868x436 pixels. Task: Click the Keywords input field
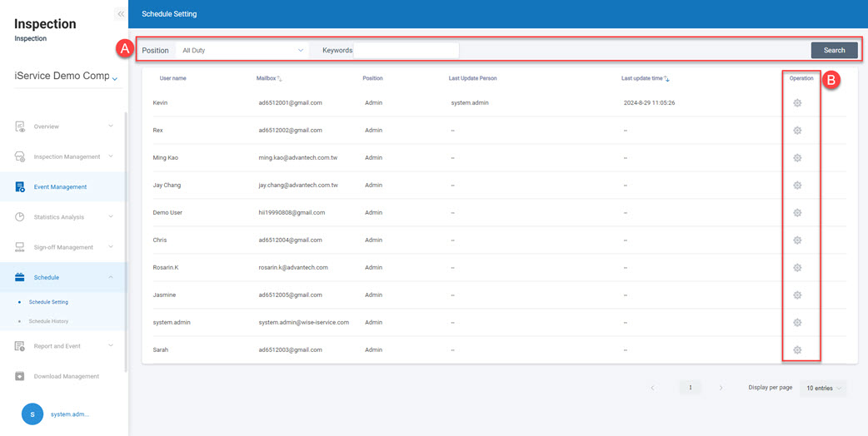[x=406, y=51]
